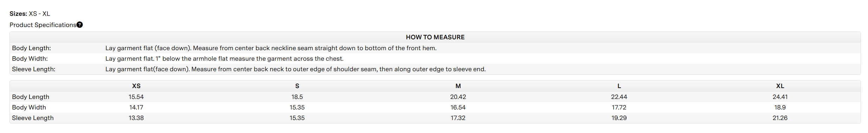Click the XS body length value 15.54
Image resolution: width=868 pixels, height=133 pixels.
coord(136,97)
